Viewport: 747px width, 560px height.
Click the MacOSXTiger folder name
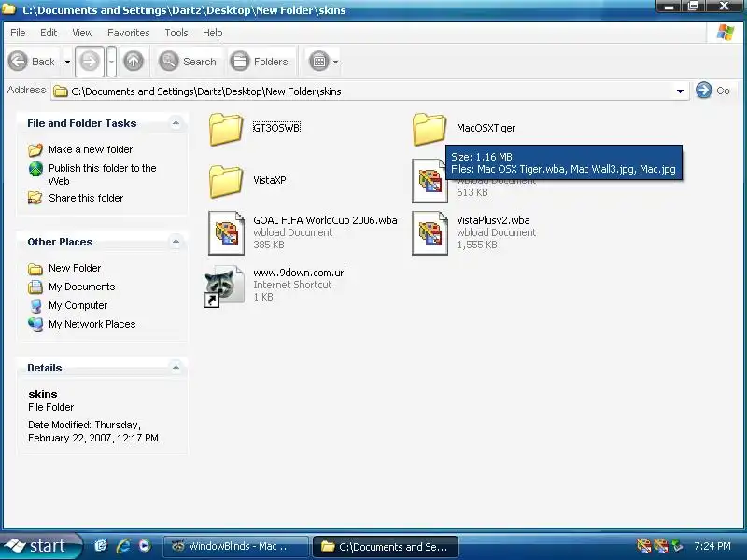486,128
